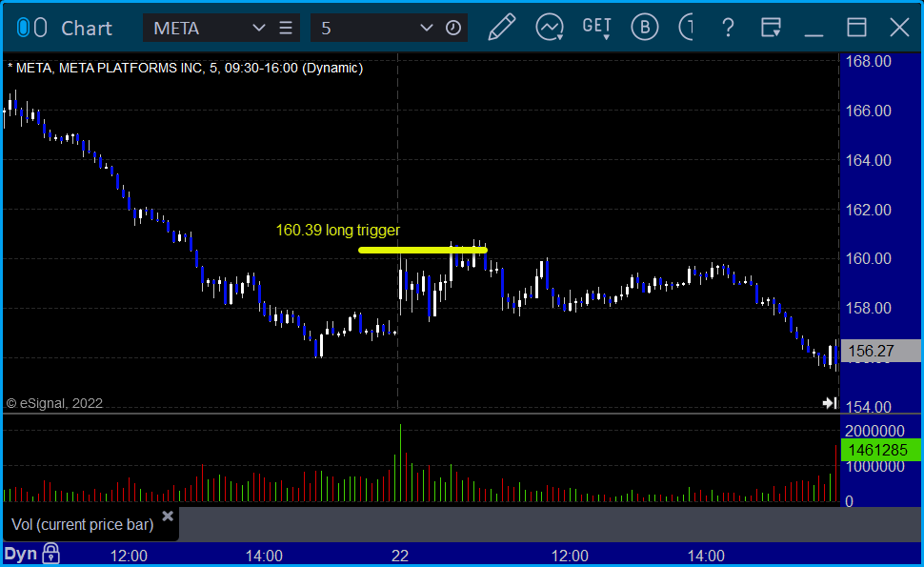Click the interval field showing 5
The image size is (924, 567).
point(366,28)
